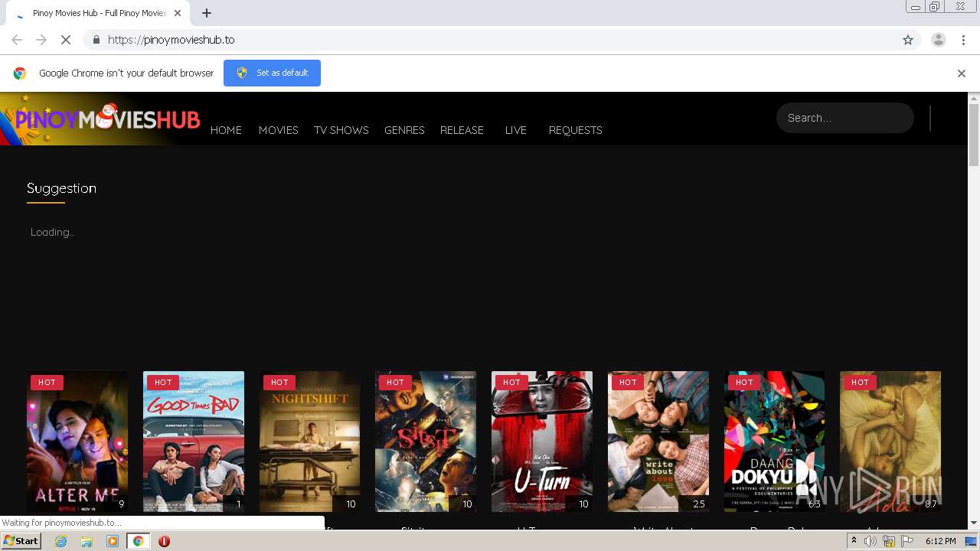The height and width of the screenshot is (551, 980).
Task: Open Chrome three-dot menu
Action: click(x=963, y=40)
